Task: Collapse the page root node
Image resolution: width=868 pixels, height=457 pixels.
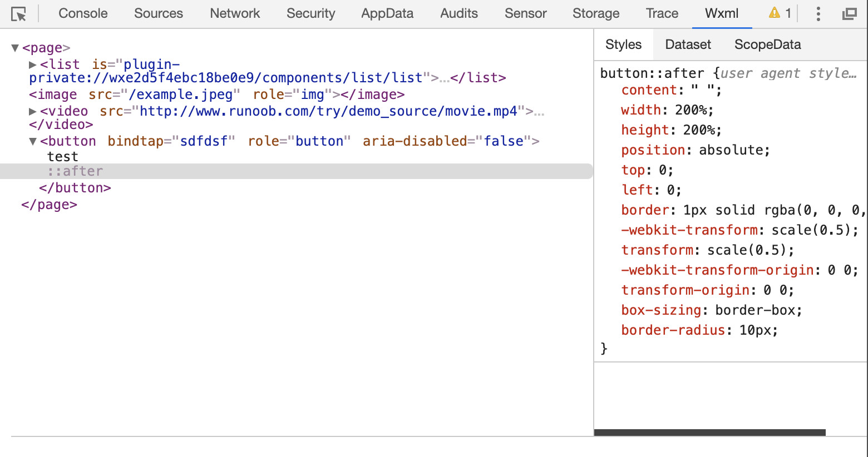Action: pos(15,48)
